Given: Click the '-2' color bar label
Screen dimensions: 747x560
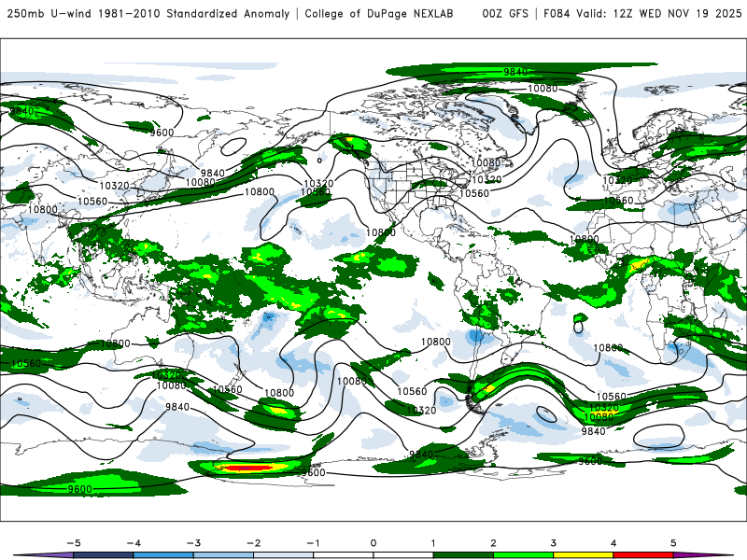Looking at the screenshot, I should tap(253, 543).
